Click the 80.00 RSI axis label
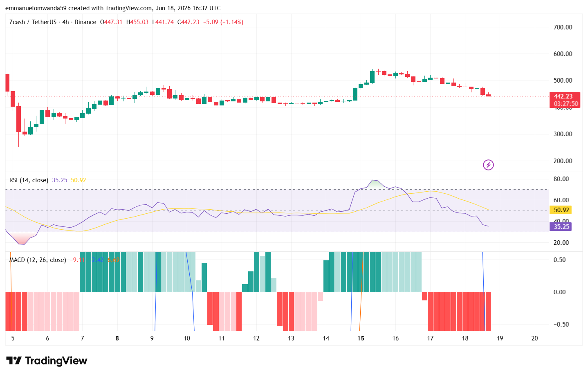 click(561, 179)
